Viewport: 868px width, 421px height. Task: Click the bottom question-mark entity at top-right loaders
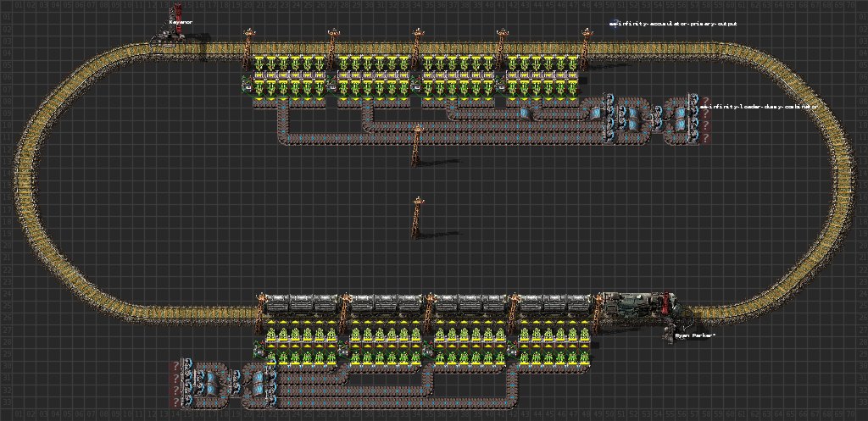click(706, 137)
